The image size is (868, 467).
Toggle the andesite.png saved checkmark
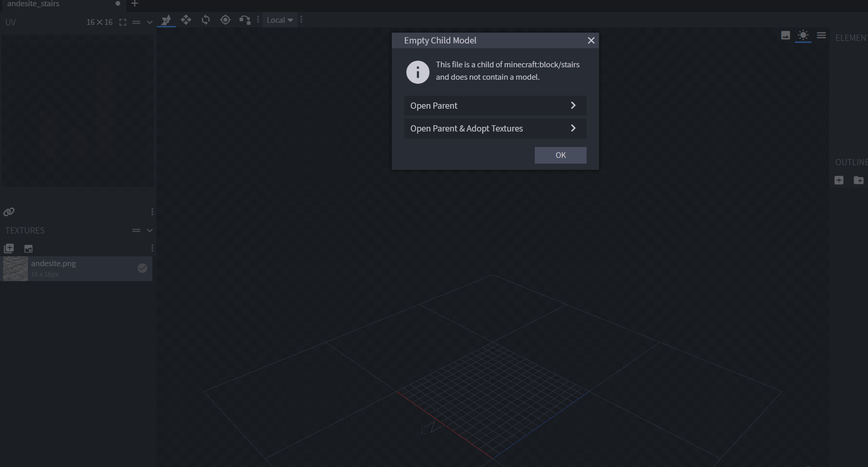pyautogui.click(x=143, y=268)
